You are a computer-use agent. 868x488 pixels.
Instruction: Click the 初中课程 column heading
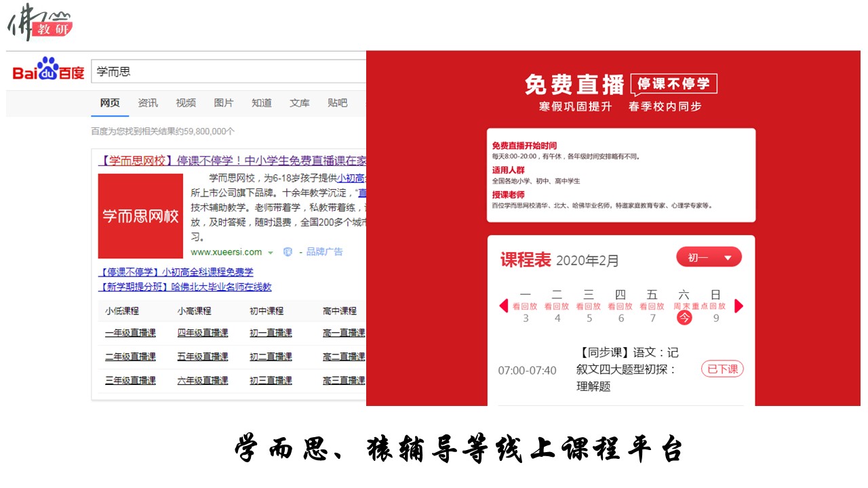pos(267,310)
